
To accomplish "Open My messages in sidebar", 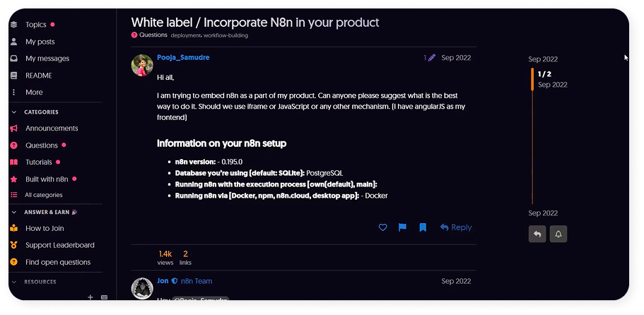I will point(47,58).
